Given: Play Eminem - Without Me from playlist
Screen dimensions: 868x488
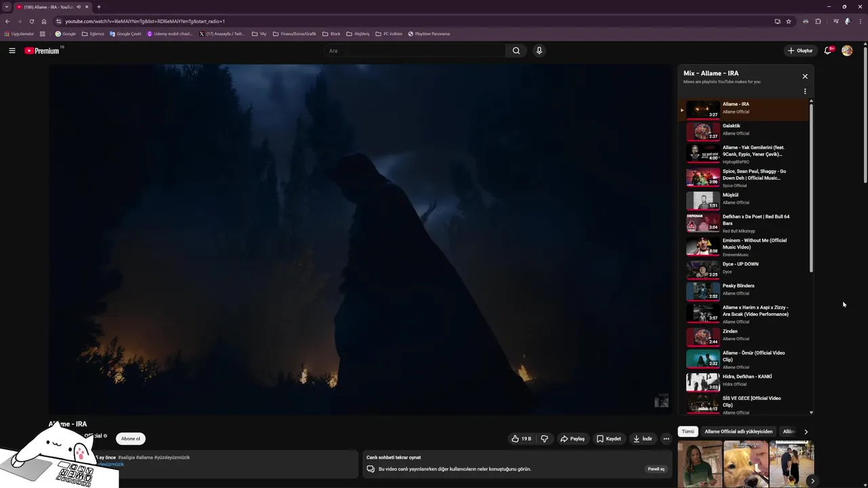Looking at the screenshot, I should 745,247.
